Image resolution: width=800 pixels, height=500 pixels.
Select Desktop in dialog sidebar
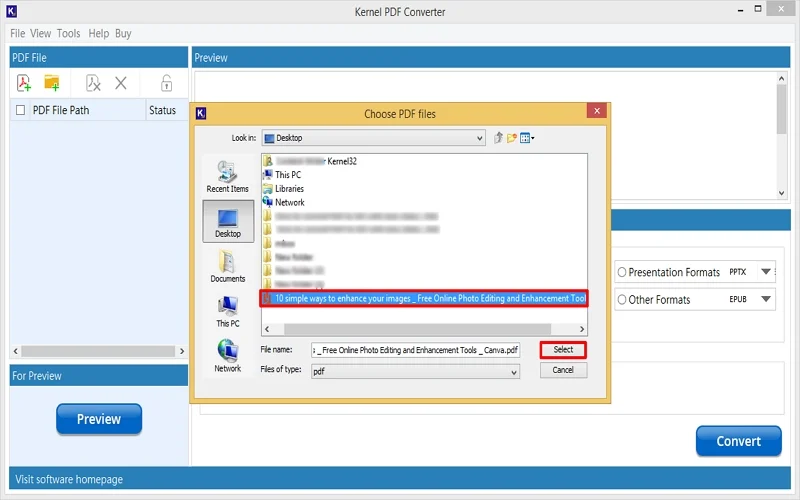(x=228, y=221)
